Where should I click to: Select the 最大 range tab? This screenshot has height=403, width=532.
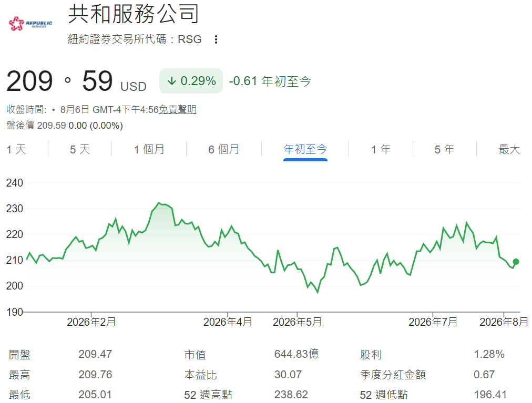tap(509, 149)
